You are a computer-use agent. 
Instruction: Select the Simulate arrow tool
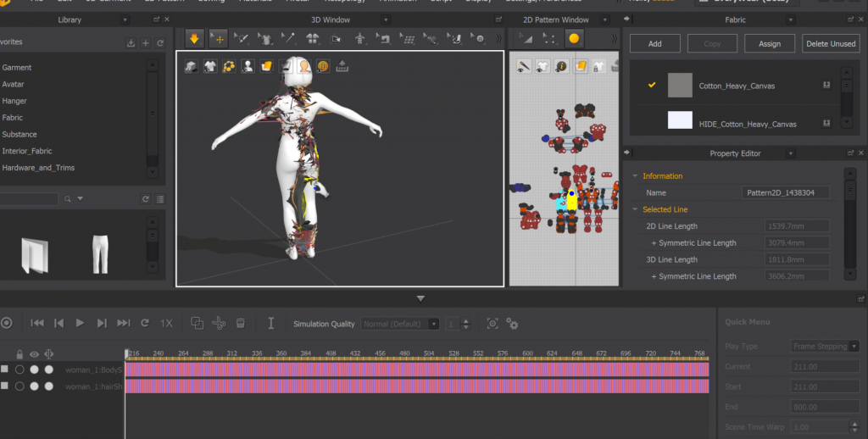pos(194,38)
